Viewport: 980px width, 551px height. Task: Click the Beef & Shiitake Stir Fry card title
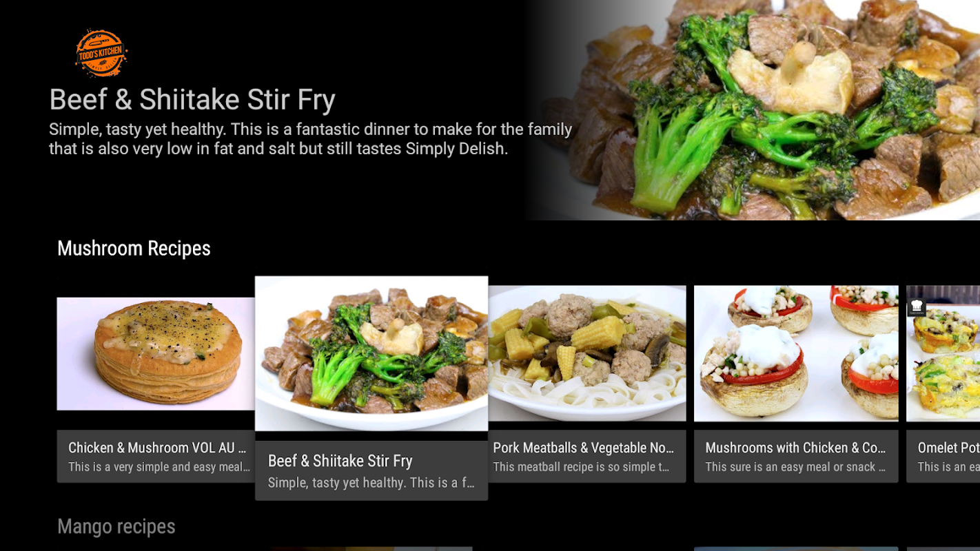click(x=340, y=461)
